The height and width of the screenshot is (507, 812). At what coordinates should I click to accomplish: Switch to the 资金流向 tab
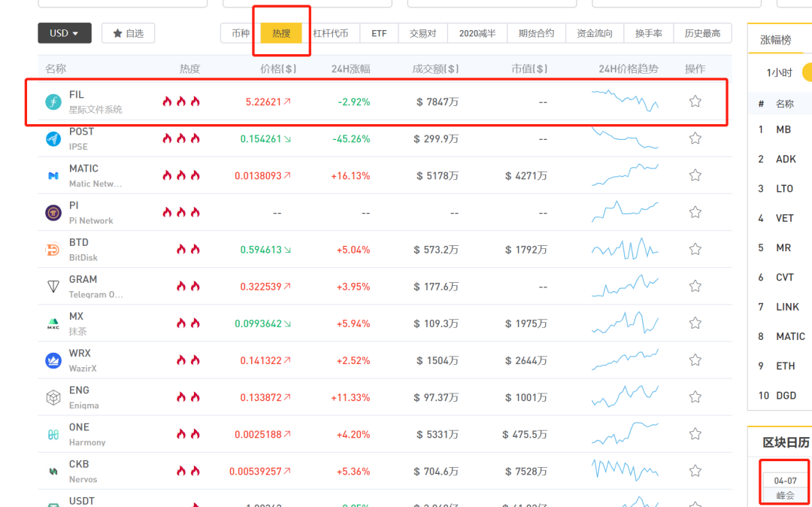pos(595,34)
